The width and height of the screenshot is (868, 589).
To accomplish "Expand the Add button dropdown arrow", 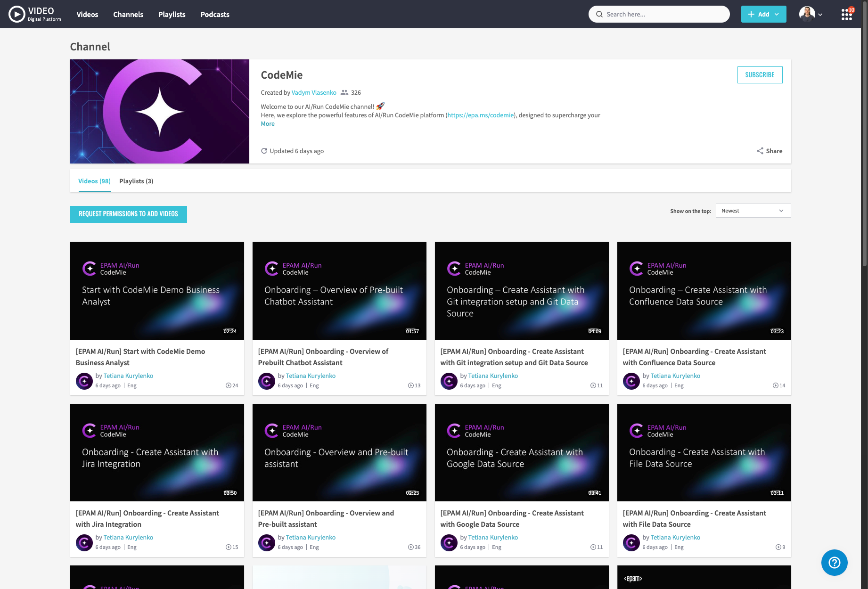I will coord(776,14).
